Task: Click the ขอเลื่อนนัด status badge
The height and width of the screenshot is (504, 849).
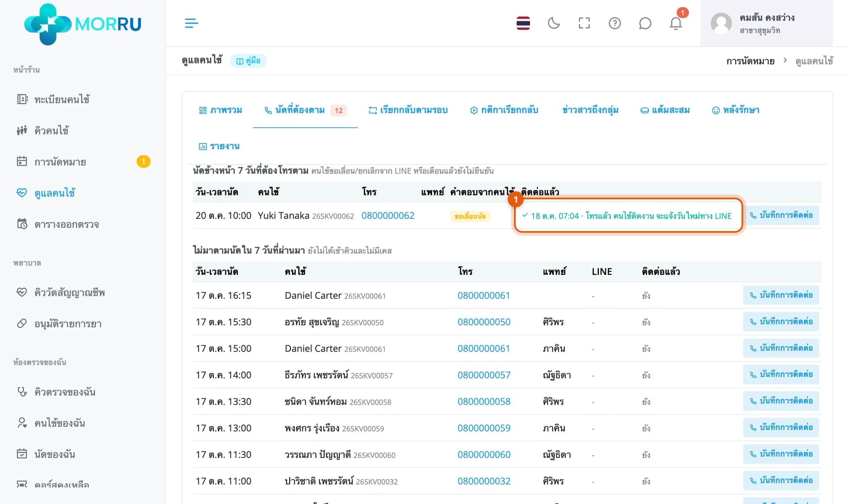Action: 470,216
